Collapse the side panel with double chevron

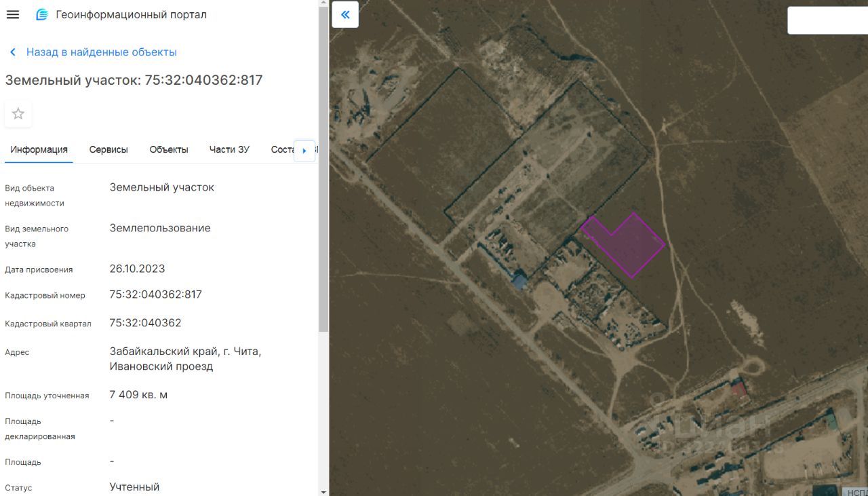pos(345,15)
